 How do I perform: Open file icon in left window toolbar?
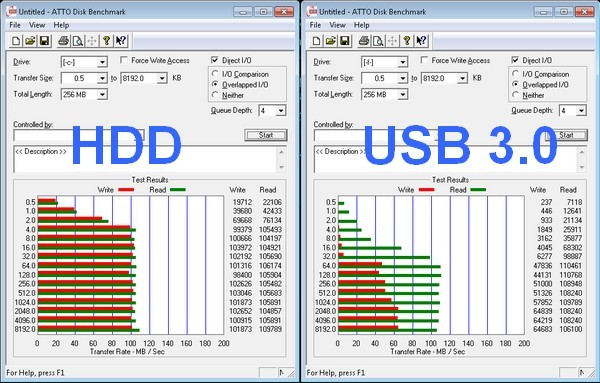pyautogui.click(x=30, y=41)
